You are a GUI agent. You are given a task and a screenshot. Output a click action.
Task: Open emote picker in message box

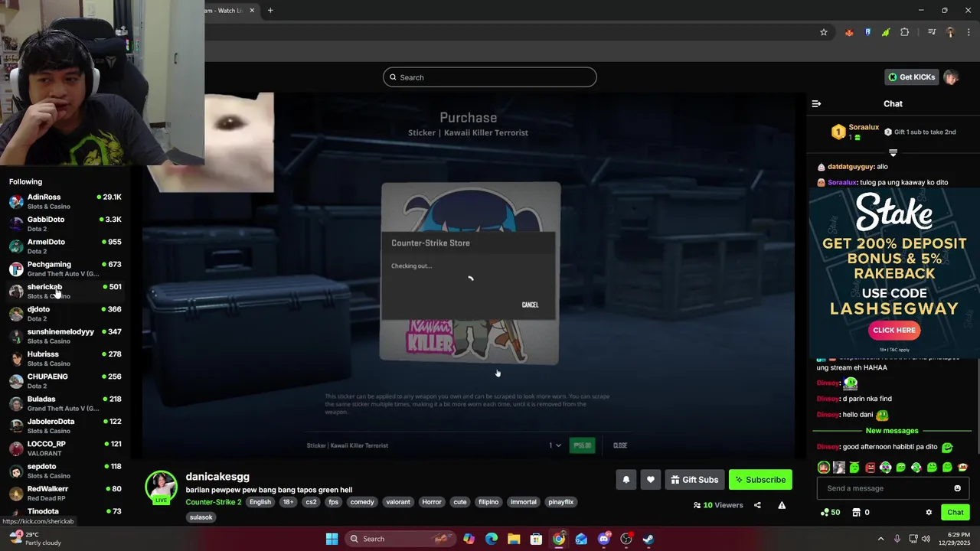coord(957,488)
